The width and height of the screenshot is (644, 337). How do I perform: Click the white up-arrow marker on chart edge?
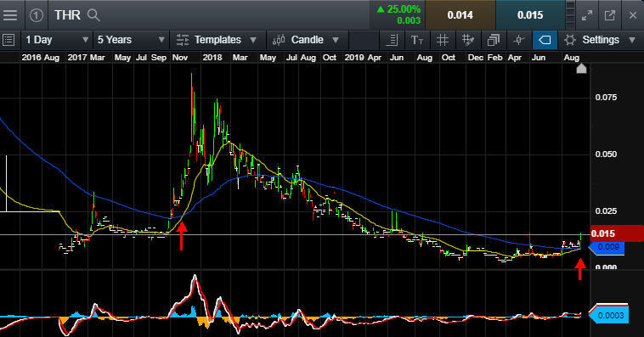(x=581, y=68)
